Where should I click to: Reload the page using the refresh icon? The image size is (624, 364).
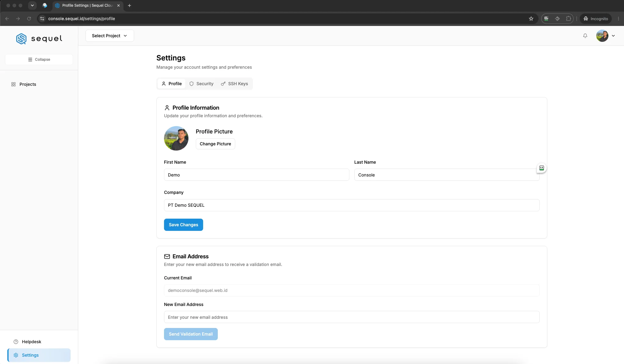point(29,19)
